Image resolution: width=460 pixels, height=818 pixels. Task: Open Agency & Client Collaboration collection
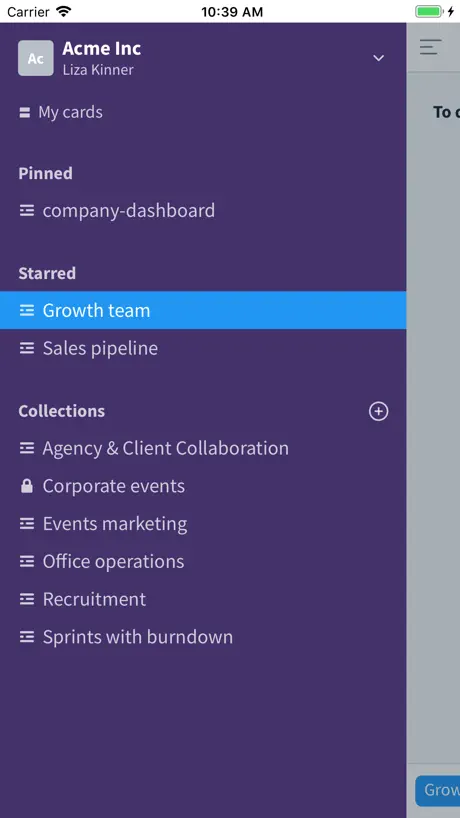point(203,448)
